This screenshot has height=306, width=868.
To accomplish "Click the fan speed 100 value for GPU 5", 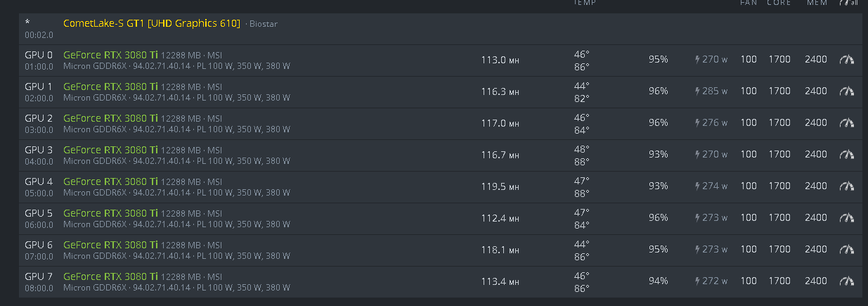I will pos(749,217).
